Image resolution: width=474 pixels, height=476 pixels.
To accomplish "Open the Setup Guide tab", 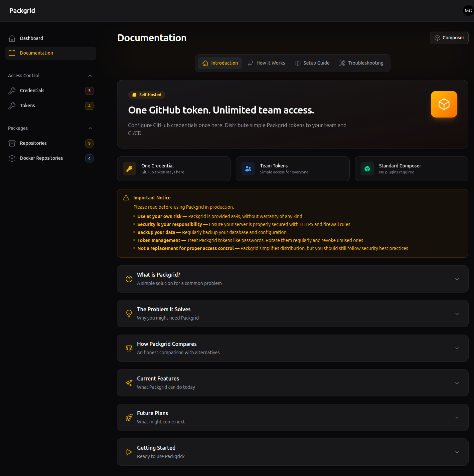I will (x=312, y=63).
